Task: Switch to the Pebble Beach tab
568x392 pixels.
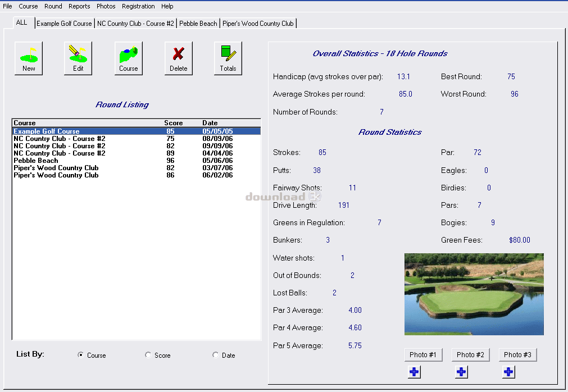Action: [198, 24]
